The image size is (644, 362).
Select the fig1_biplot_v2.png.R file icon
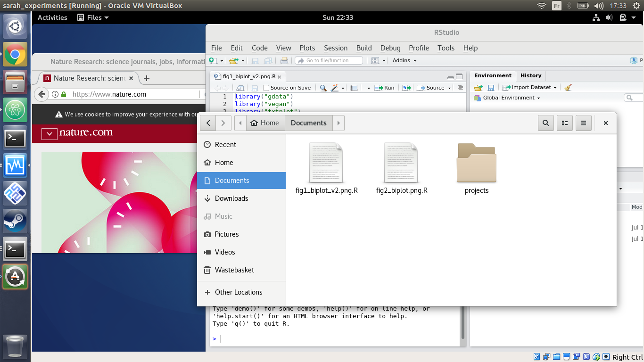coord(326,163)
